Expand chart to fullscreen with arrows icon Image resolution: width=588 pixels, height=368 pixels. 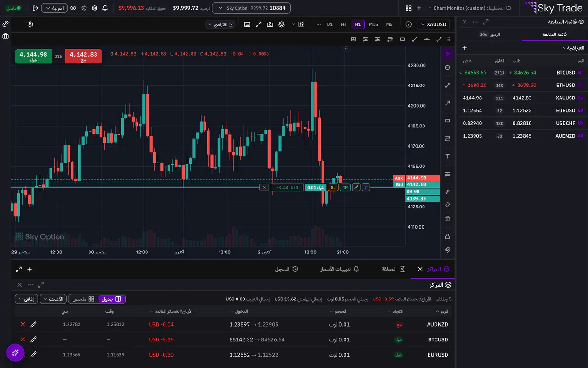pyautogui.click(x=259, y=24)
